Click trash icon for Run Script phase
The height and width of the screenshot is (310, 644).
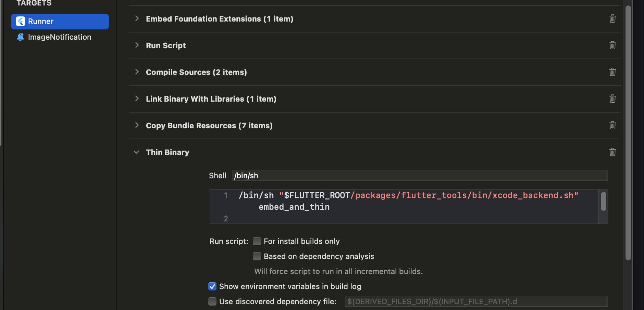tap(612, 45)
